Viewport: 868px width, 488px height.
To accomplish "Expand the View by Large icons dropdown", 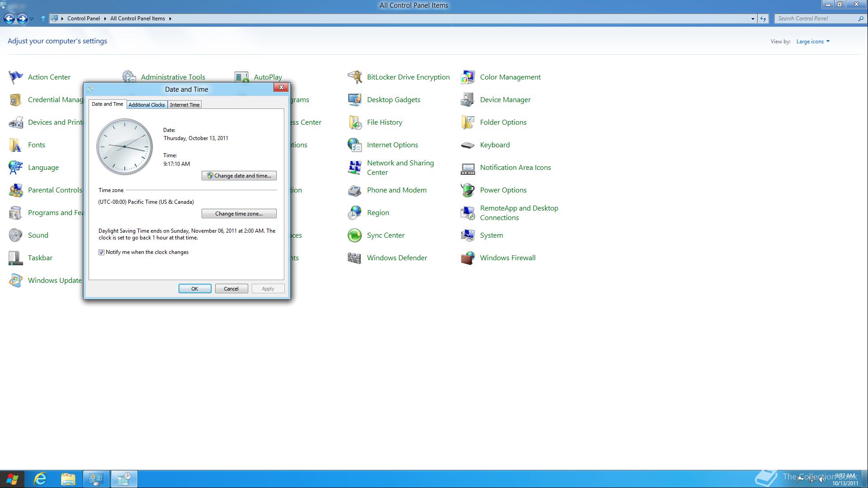I will [x=813, y=42].
